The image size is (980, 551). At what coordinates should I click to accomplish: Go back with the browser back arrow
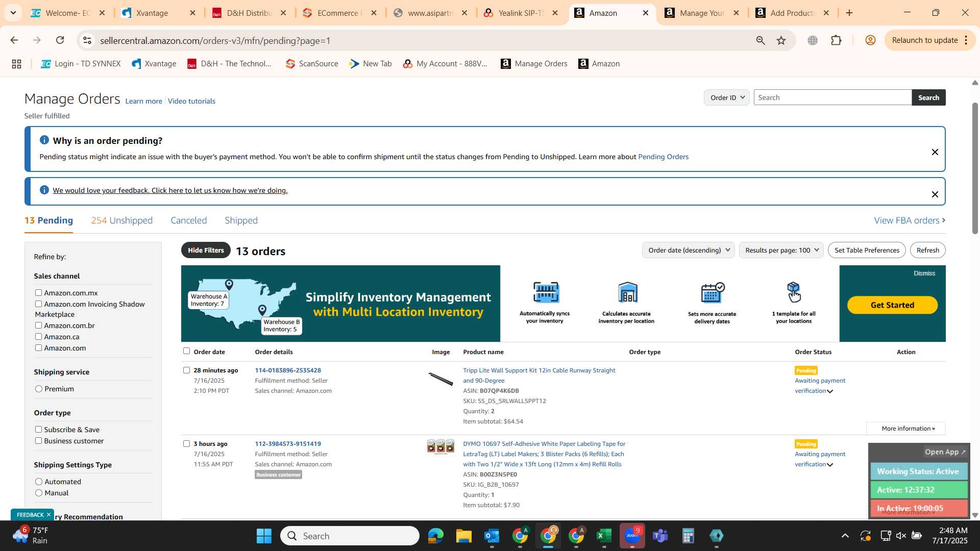[x=14, y=40]
